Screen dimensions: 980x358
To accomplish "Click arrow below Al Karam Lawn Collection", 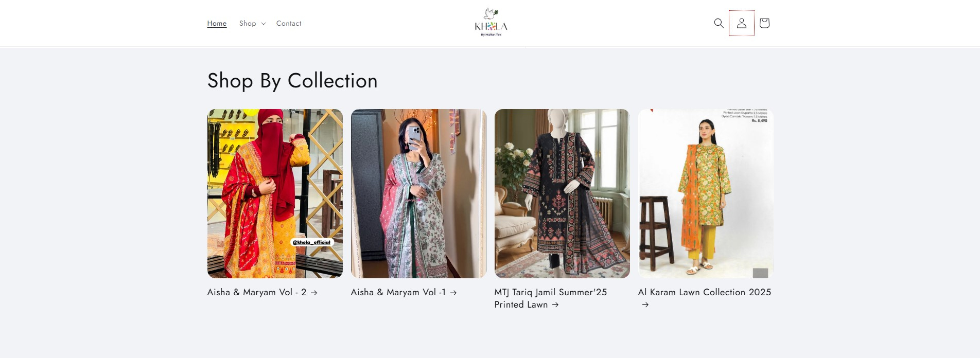I will tap(645, 305).
